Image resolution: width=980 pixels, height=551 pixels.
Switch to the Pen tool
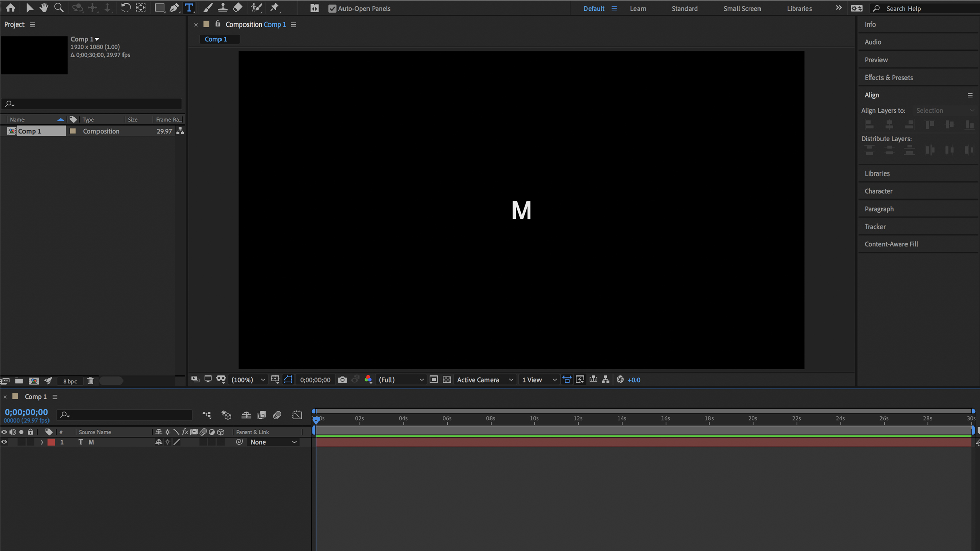(x=174, y=8)
